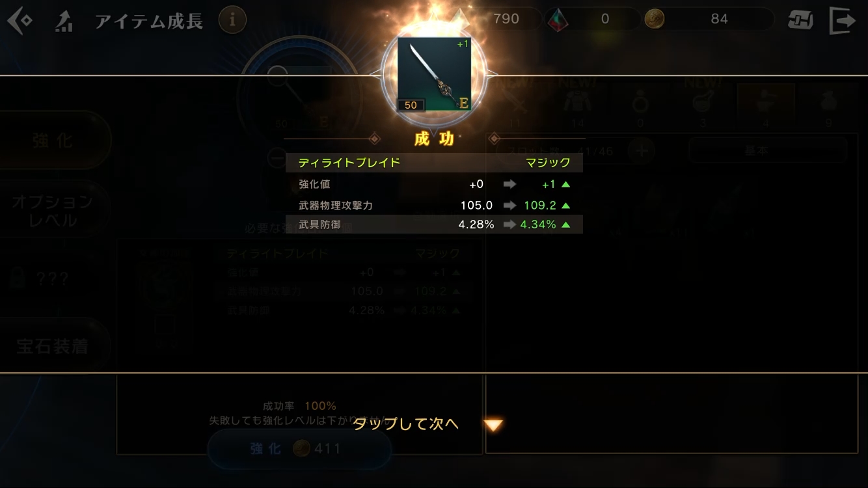The width and height of the screenshot is (868, 488).
Task: Tap the locked ??? menu entry
Action: (x=53, y=279)
